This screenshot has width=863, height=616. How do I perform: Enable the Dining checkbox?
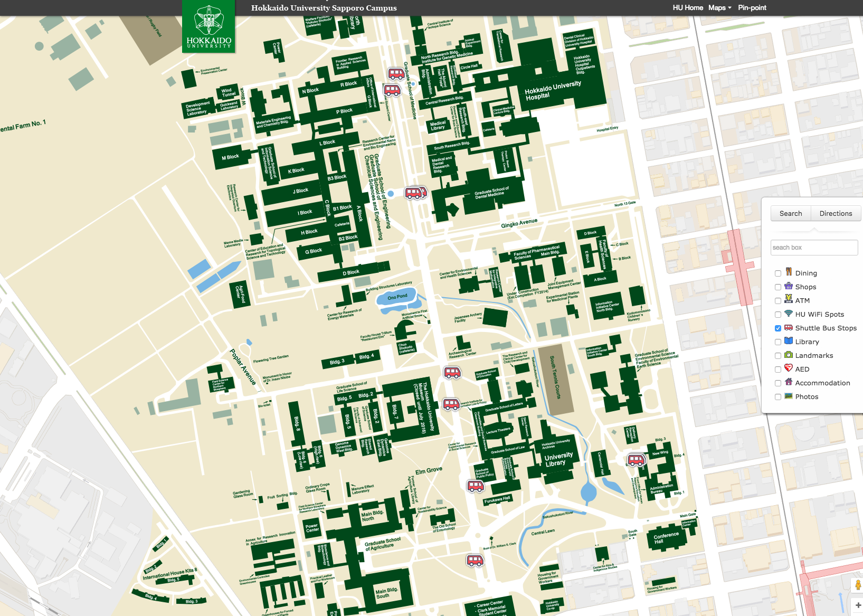(778, 273)
